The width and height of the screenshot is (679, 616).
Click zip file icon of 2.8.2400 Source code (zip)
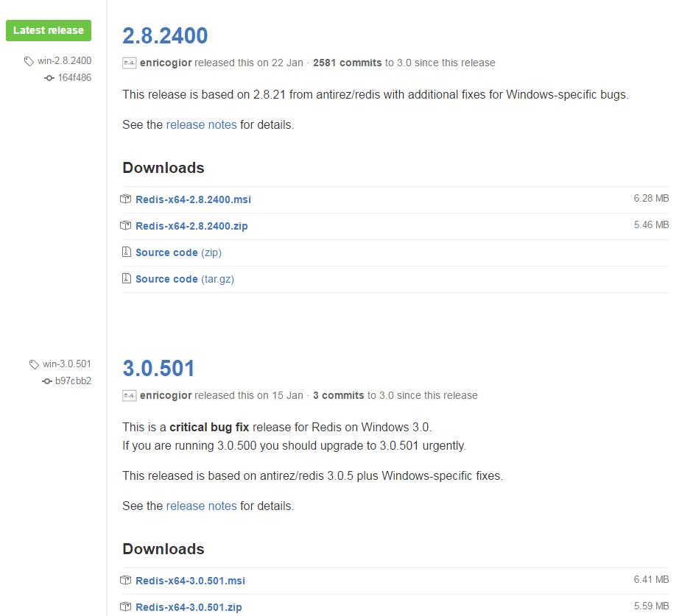tap(127, 252)
